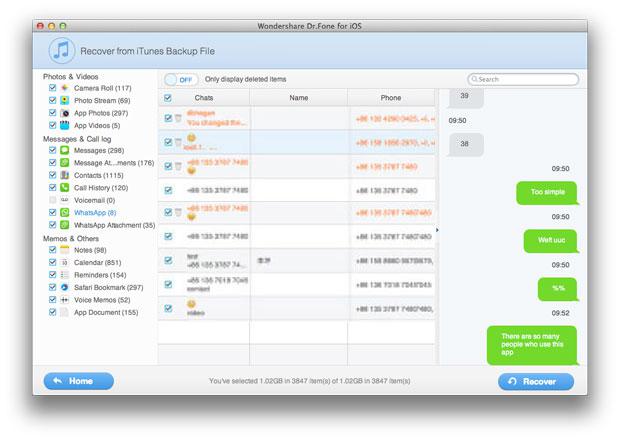Click the Reminders list icon
620x440 pixels.
point(64,275)
